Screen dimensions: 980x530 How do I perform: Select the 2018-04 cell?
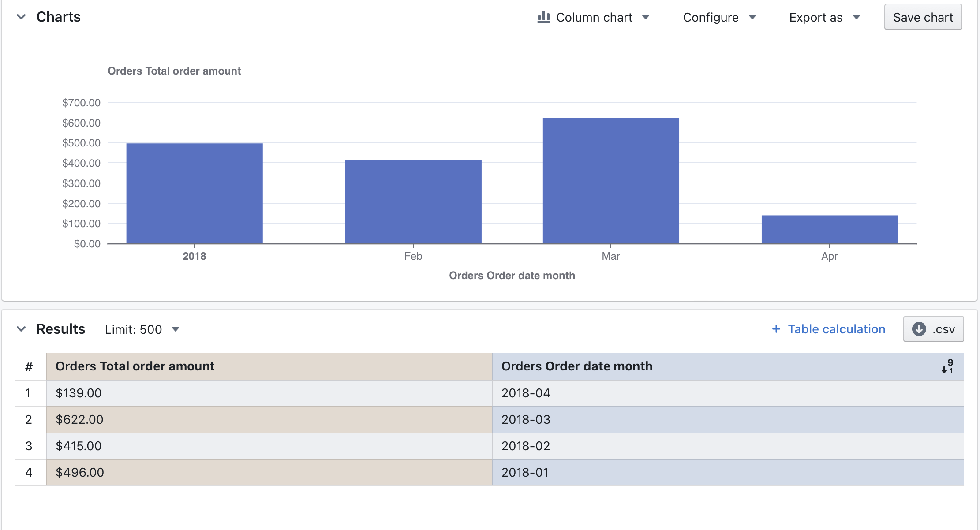click(728, 393)
